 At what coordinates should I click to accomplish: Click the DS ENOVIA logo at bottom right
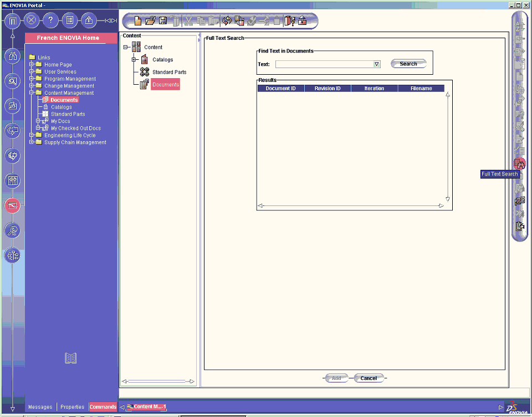516,407
